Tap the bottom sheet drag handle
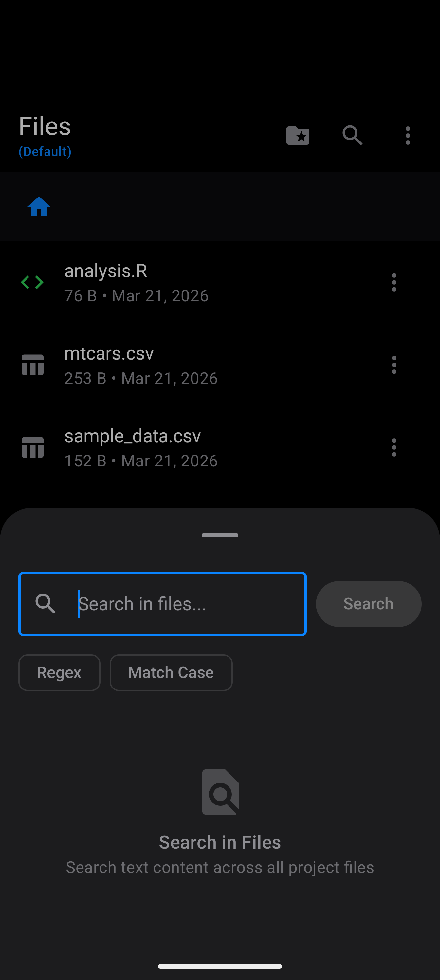This screenshot has height=980, width=440. click(x=220, y=535)
